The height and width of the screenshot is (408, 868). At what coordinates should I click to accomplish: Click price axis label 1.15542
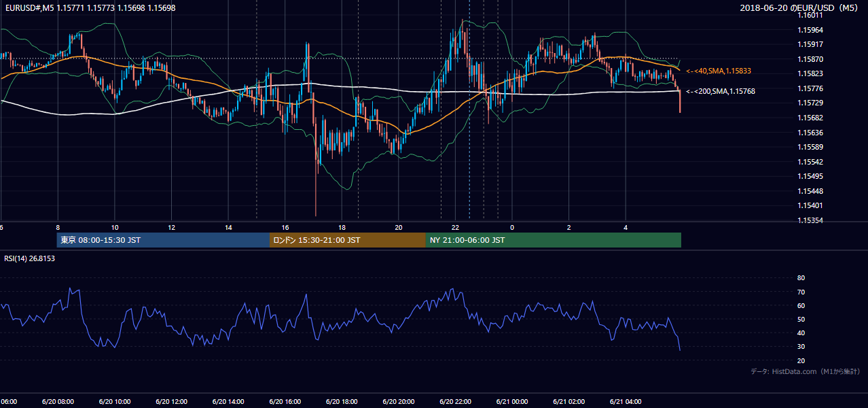tap(810, 162)
